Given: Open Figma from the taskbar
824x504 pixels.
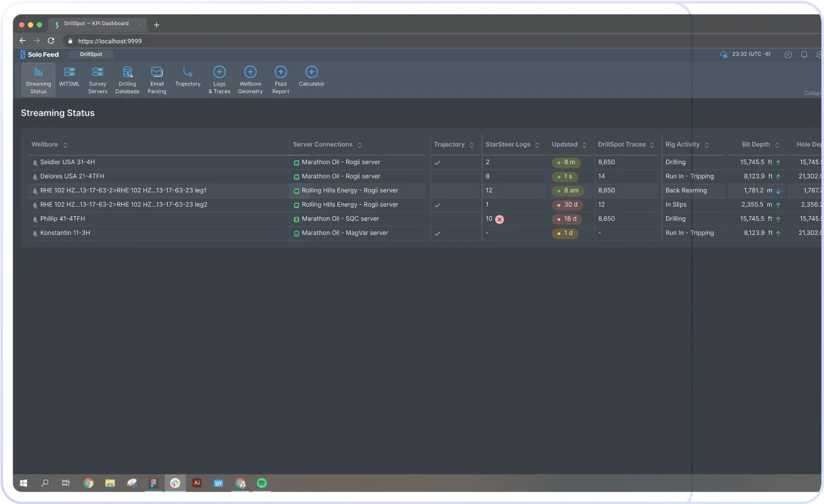Looking at the screenshot, I should [153, 483].
